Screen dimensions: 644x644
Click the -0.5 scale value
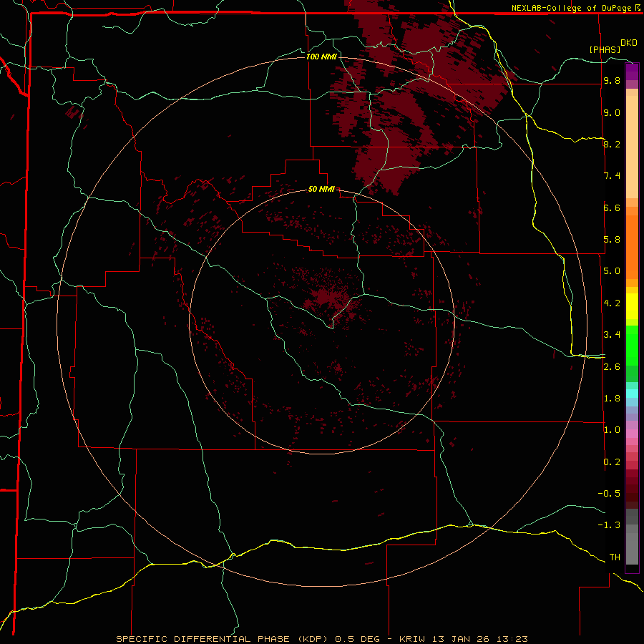point(609,494)
